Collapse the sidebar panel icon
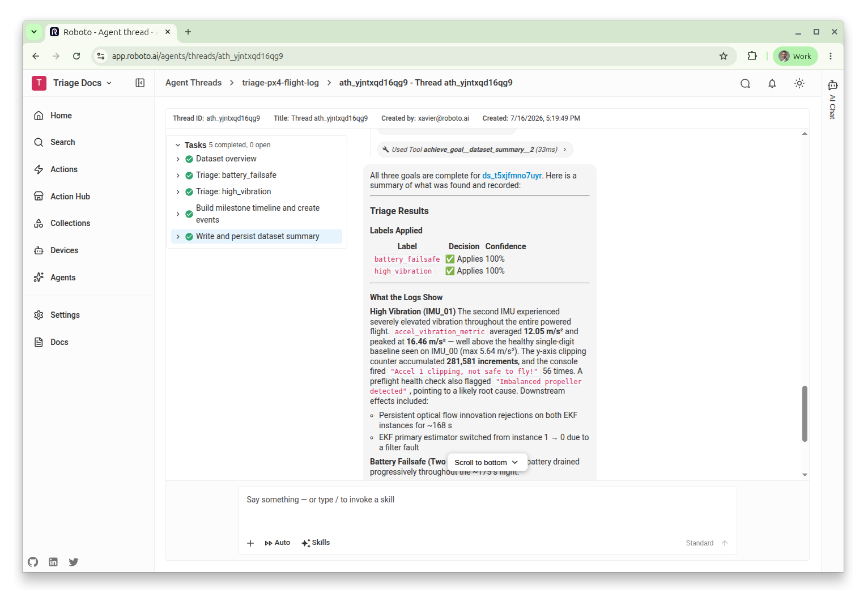This screenshot has width=868, height=597. [x=140, y=83]
